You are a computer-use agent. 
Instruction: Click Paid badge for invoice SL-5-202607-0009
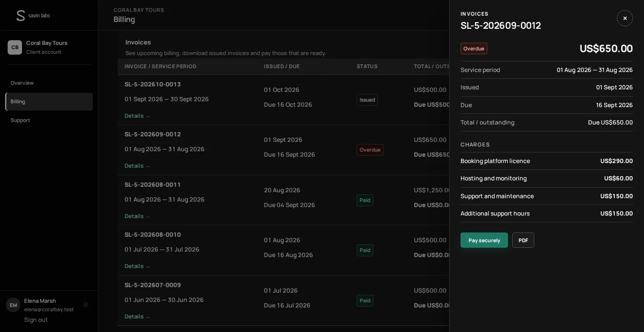365,301
